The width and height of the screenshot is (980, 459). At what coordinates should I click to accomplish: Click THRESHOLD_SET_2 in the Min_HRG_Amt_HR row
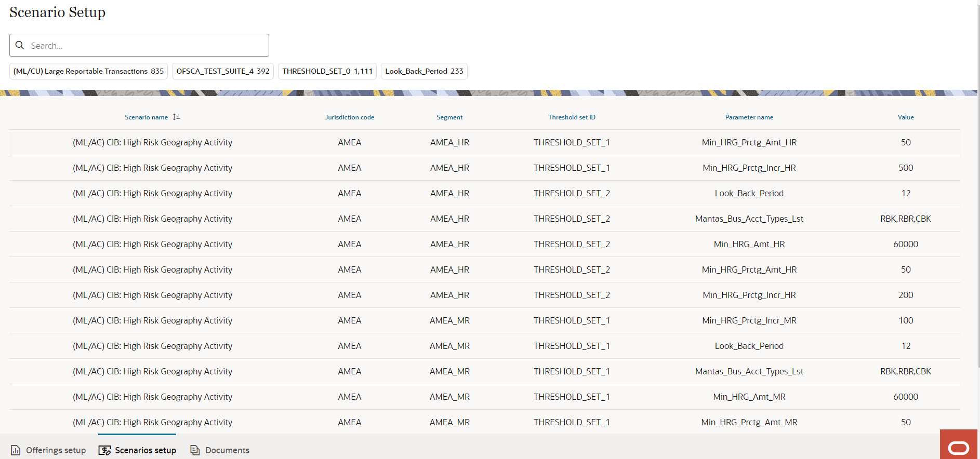tap(572, 244)
